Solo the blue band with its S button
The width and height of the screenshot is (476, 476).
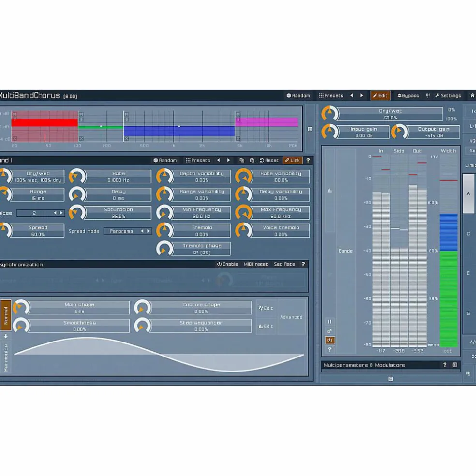pos(127,119)
